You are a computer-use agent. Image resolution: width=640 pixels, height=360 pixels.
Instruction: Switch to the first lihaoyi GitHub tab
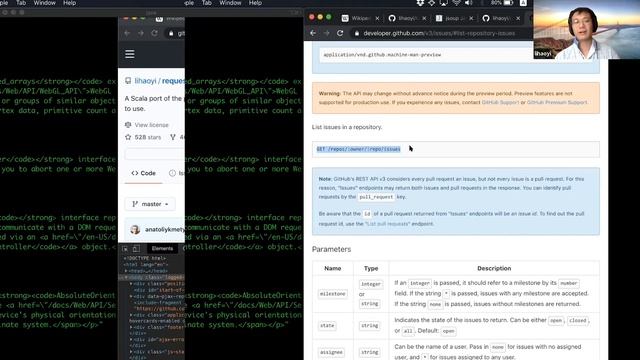pos(406,18)
